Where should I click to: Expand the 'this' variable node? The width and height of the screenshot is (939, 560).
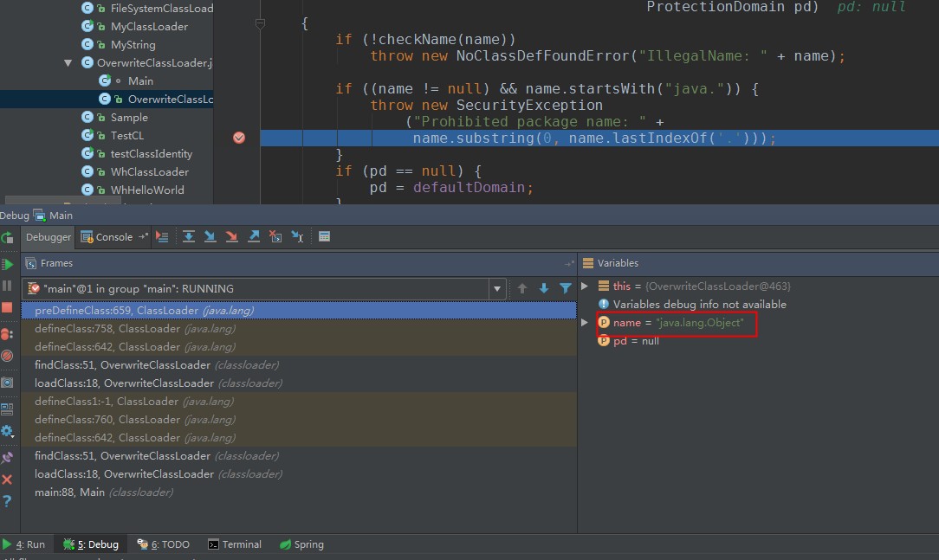(585, 286)
